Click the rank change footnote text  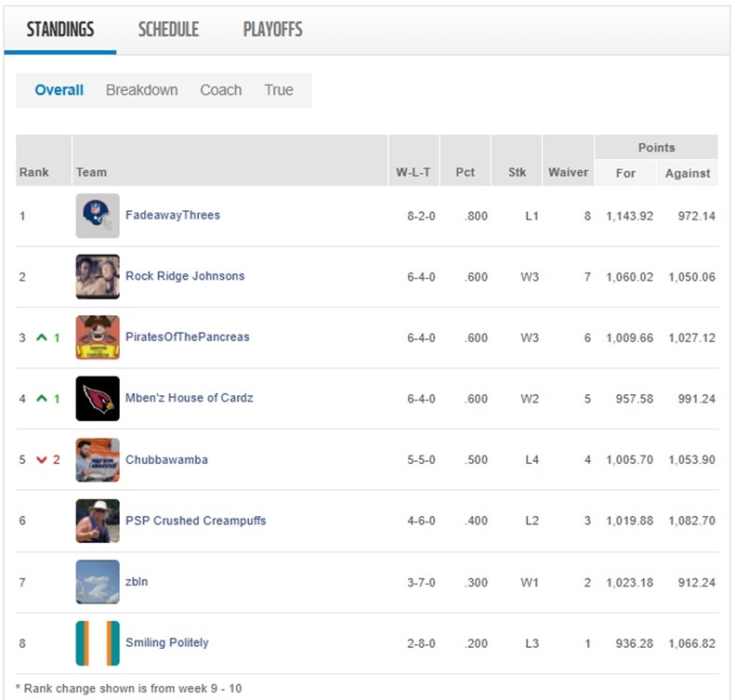coord(128,689)
